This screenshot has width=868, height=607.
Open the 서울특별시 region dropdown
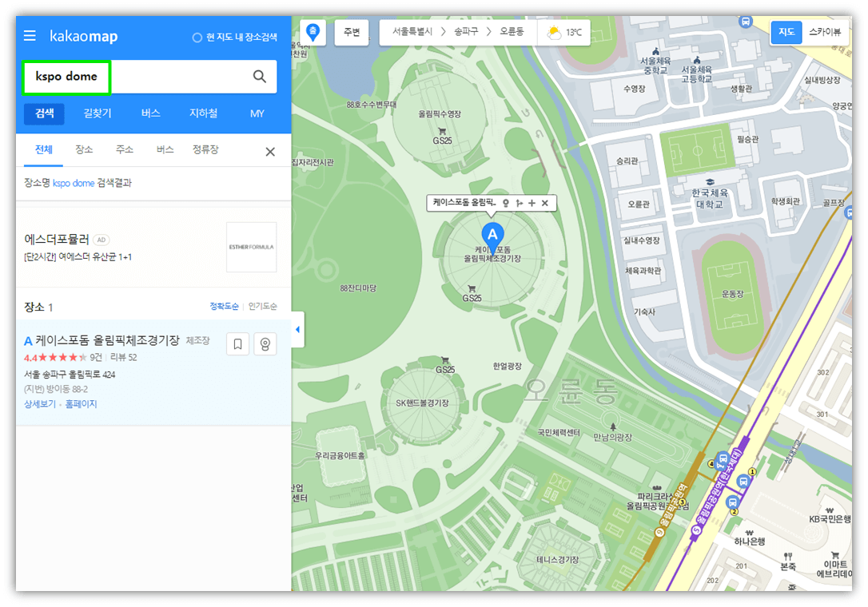(x=412, y=32)
